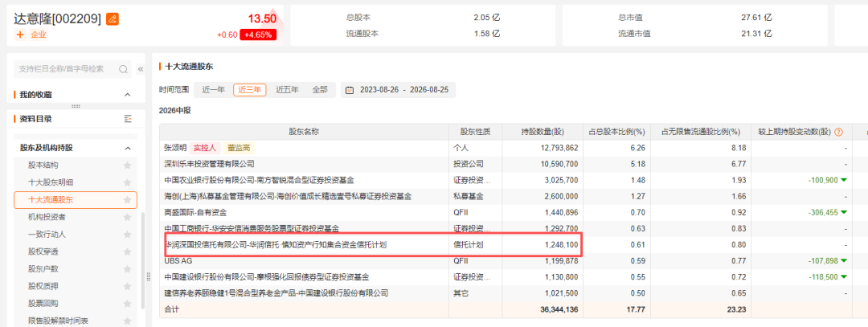This screenshot has height=327, width=868.
Task: Favorite 一致行动人 with its star
Action: [127, 234]
